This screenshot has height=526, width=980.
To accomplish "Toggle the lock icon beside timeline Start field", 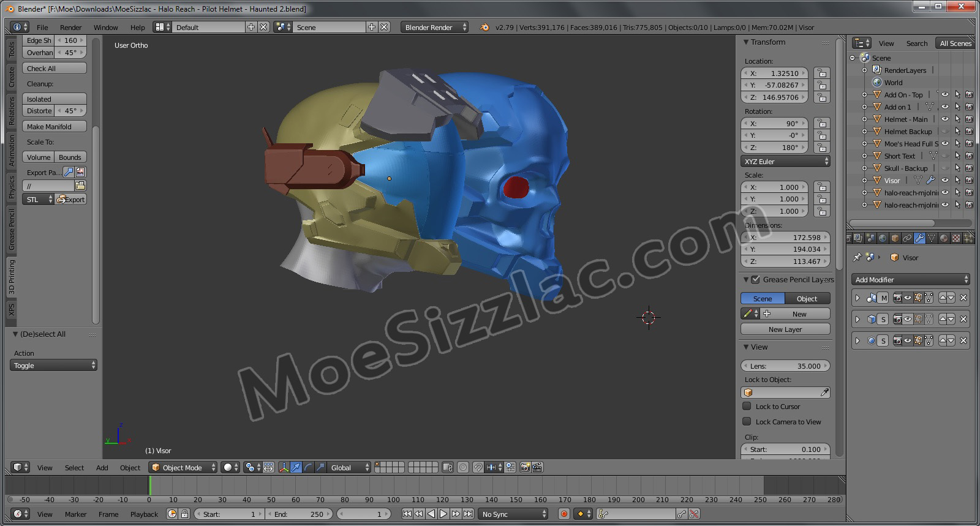I will (x=184, y=514).
